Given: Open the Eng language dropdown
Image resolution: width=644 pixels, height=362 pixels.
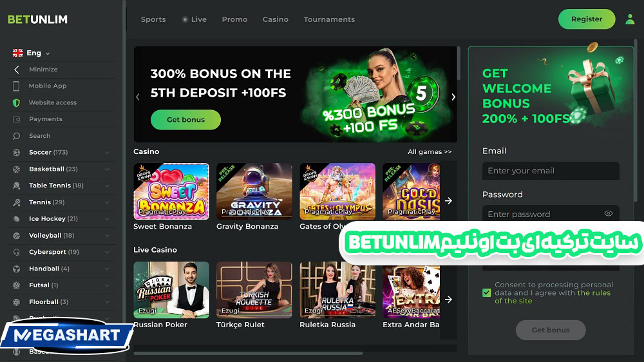Looking at the screenshot, I should click(x=31, y=53).
